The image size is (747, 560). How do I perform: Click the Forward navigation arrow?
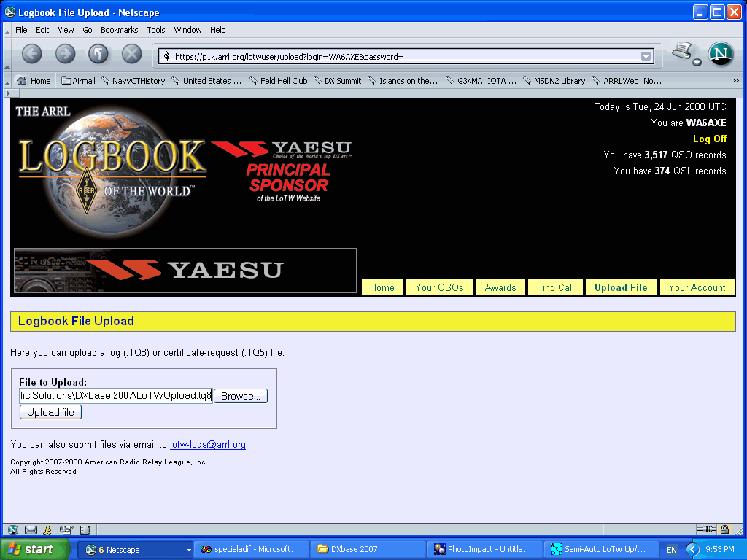tap(65, 54)
